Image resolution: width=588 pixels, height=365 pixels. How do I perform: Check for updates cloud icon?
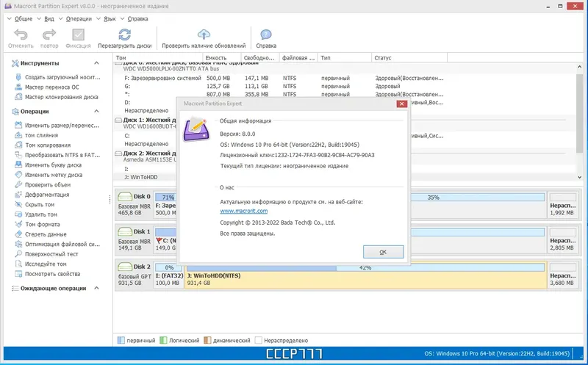tap(204, 35)
